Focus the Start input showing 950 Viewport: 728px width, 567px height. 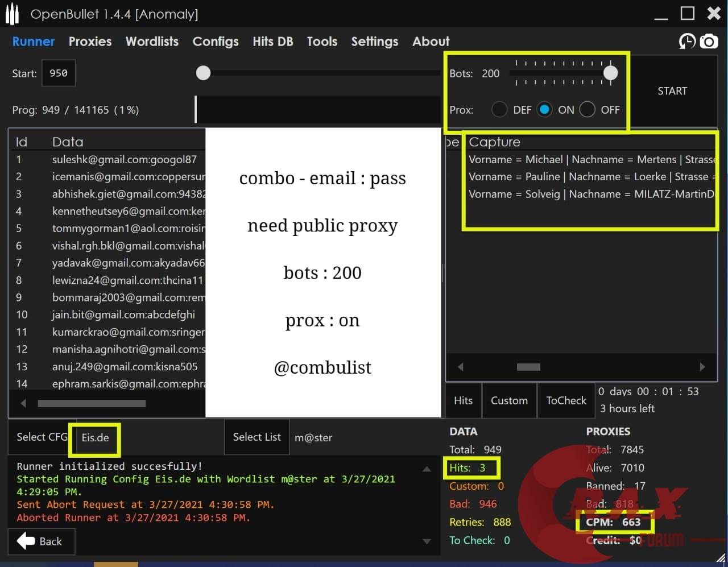pyautogui.click(x=59, y=73)
